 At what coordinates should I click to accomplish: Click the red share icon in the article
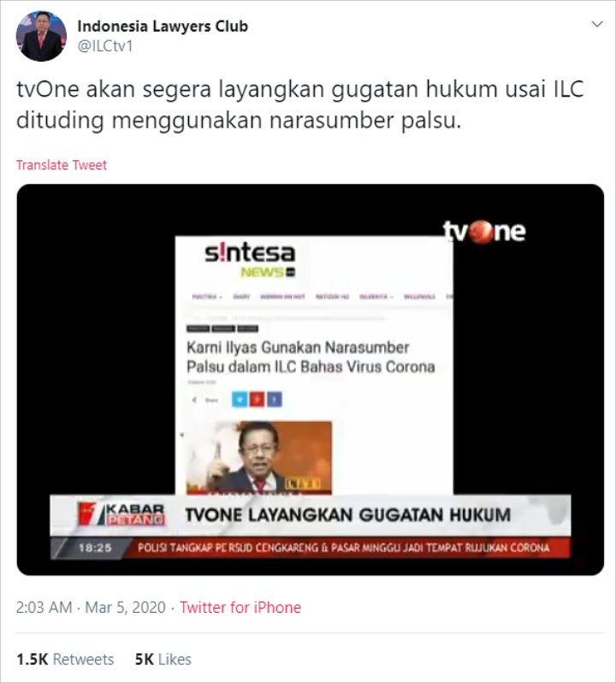tap(257, 400)
